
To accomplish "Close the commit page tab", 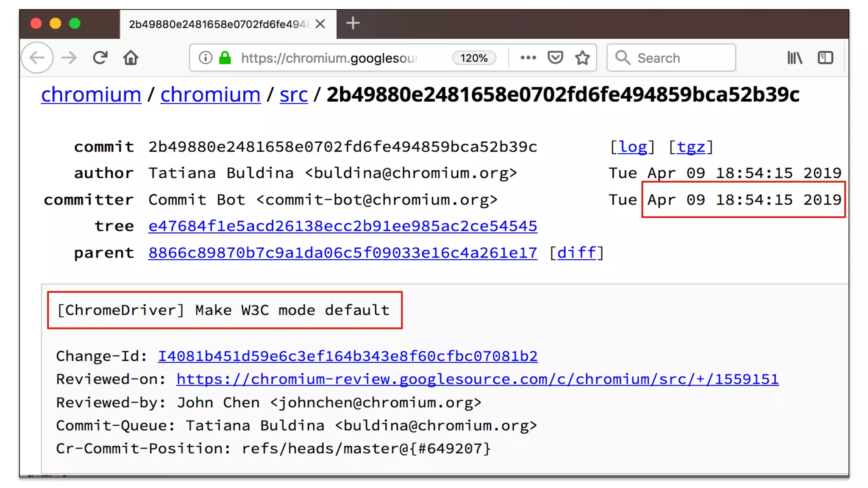I will pos(320,24).
